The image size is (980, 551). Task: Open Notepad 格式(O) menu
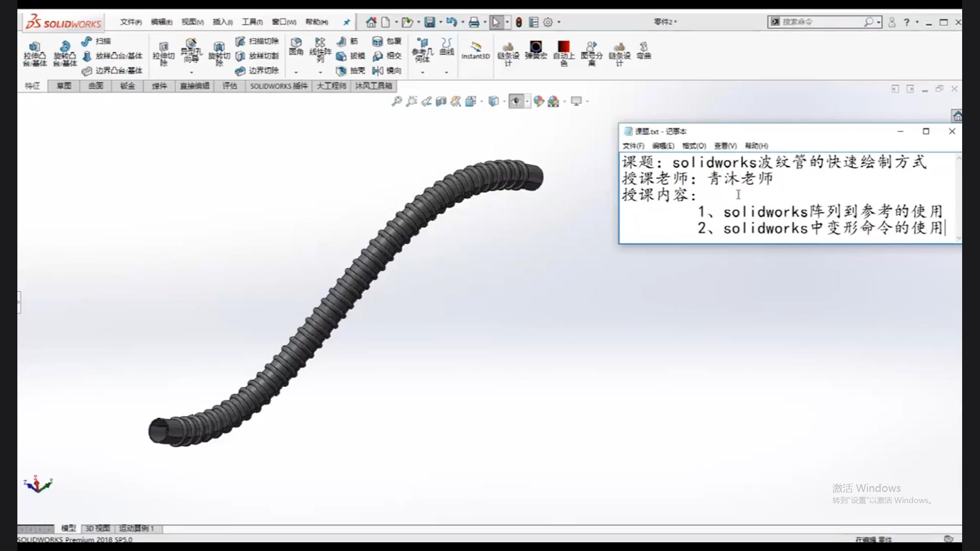(694, 146)
